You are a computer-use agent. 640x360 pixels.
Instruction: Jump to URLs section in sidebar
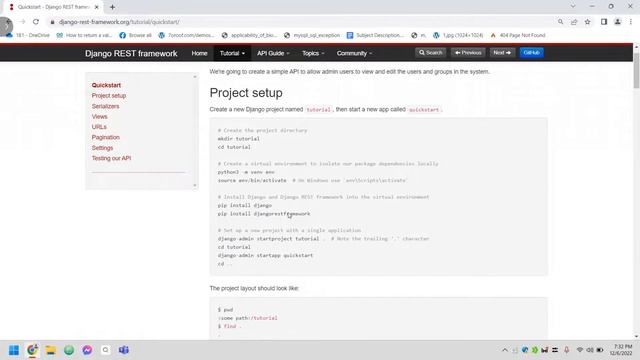[x=99, y=127]
